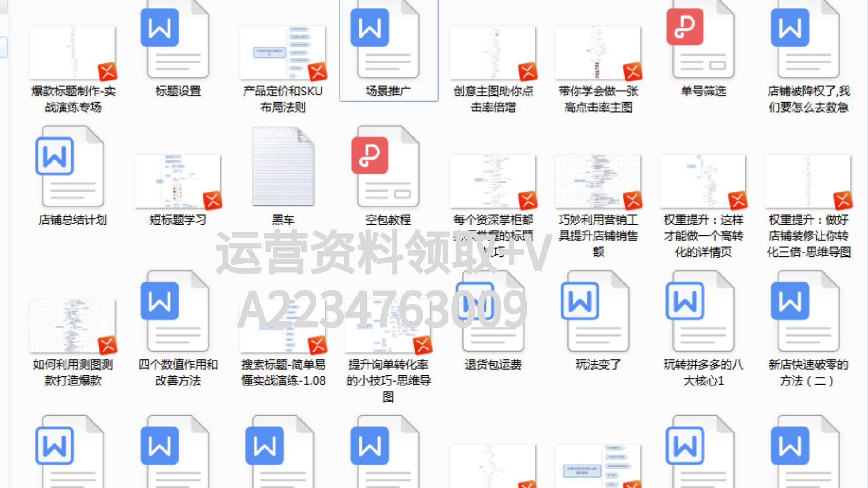Select the 权重提升：做好店铺装修 mind map thumbnail
Screen dimensions: 868x488
(808, 182)
